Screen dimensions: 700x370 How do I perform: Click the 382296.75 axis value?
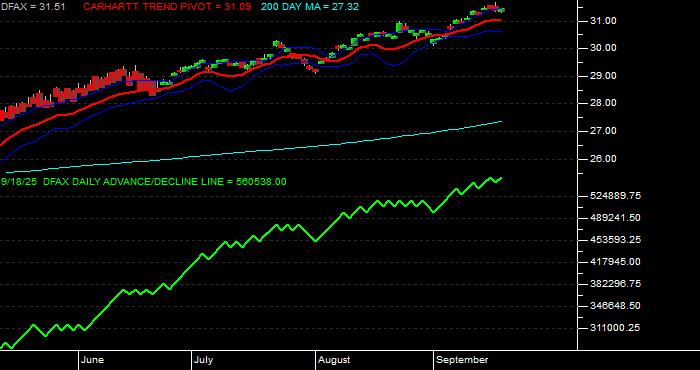coord(616,284)
